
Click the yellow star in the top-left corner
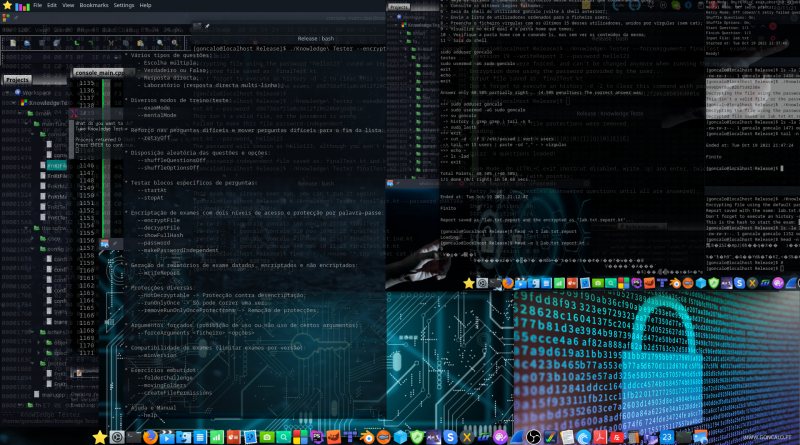(x=8, y=5)
